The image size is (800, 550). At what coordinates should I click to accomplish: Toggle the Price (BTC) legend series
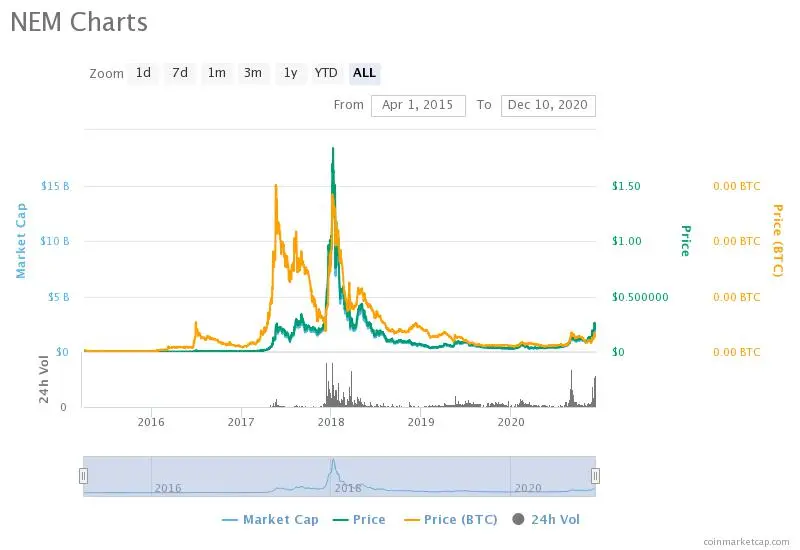(x=451, y=520)
